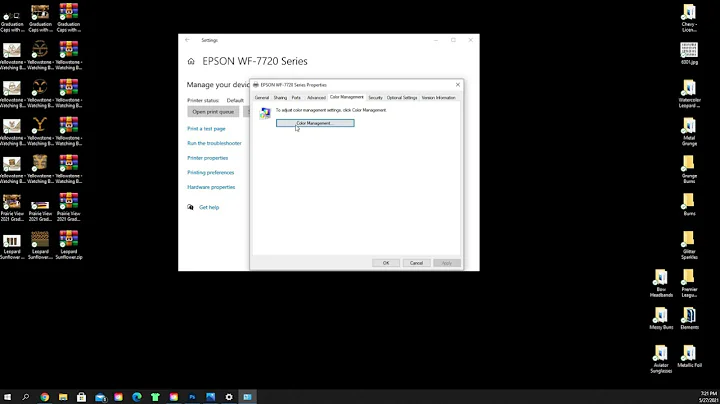
Task: Click the Settings home icon
Action: (x=191, y=62)
